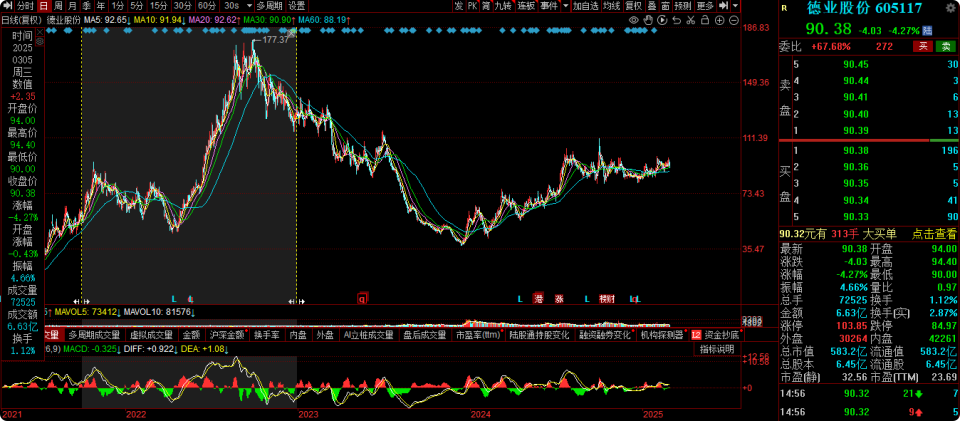Click the collapse arrow icon before 分时
960x421 pixels.
(x=7, y=6)
